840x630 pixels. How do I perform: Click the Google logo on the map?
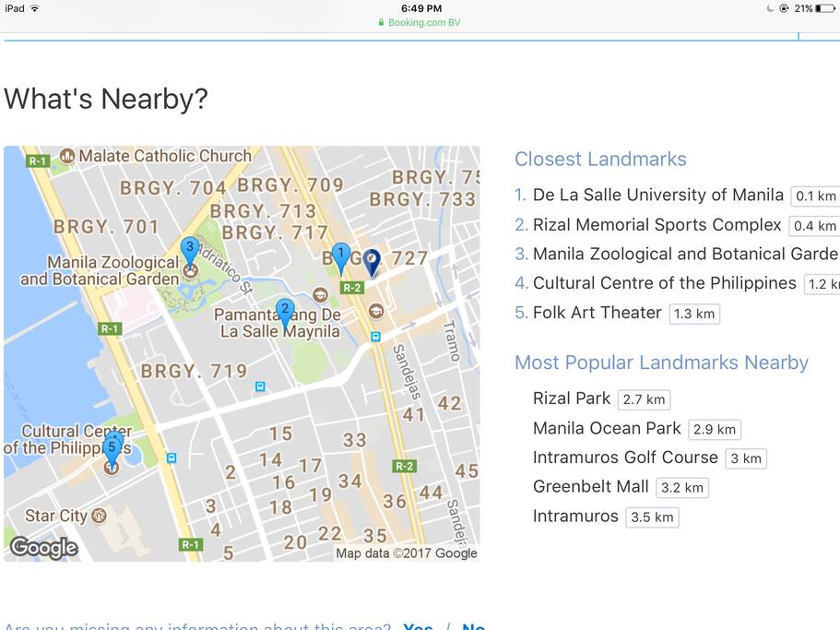44,548
